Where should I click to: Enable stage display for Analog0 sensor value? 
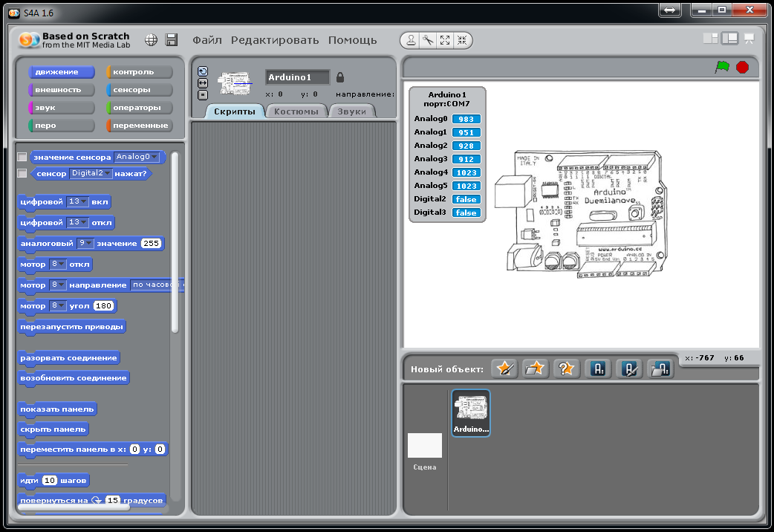22,157
